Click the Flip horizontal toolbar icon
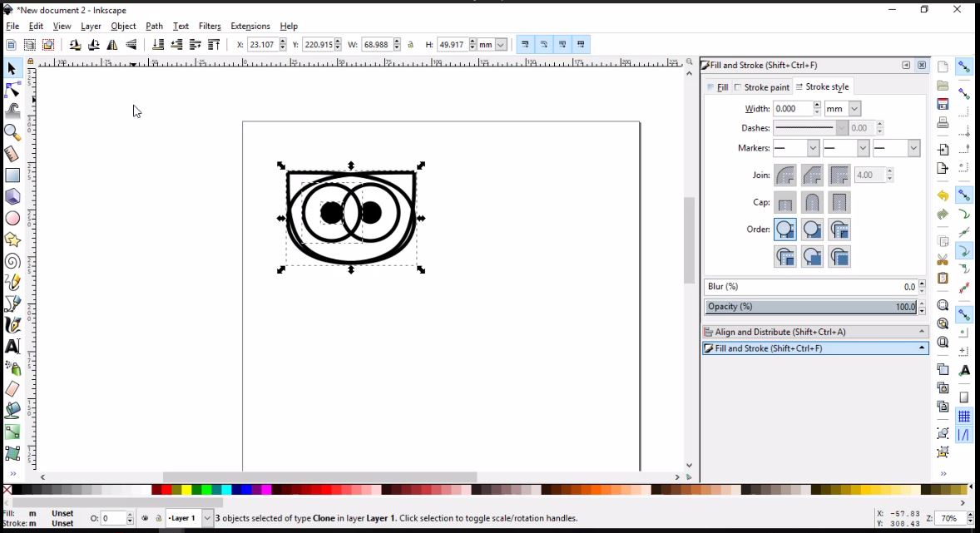The width and height of the screenshot is (980, 533). [x=112, y=44]
